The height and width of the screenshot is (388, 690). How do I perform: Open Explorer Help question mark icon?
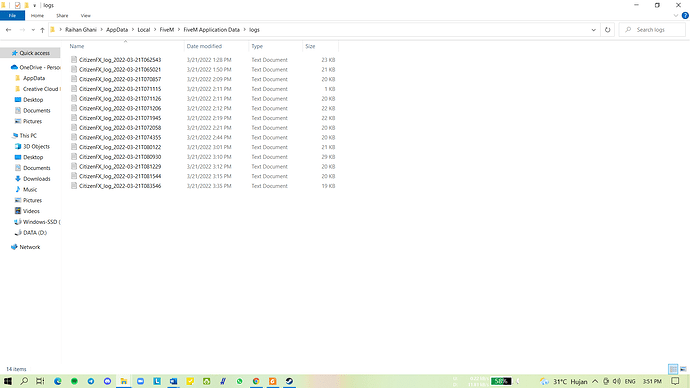[685, 15]
